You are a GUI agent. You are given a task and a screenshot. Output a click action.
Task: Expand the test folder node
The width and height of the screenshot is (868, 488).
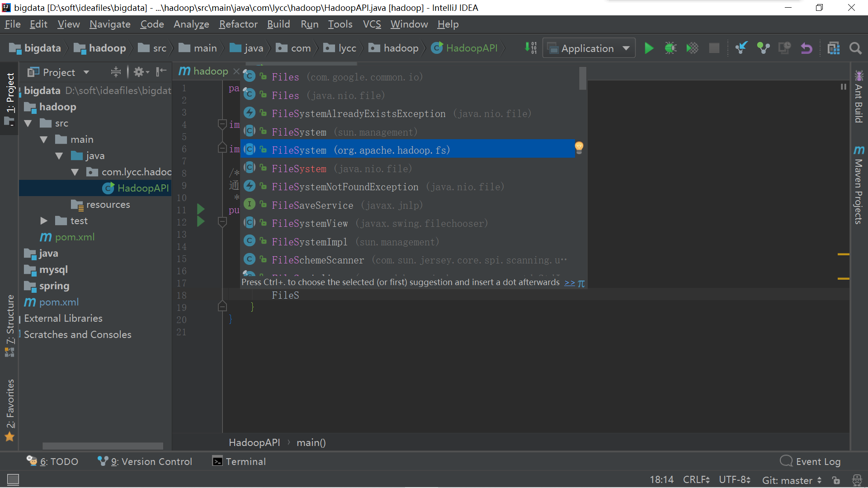pyautogui.click(x=44, y=221)
